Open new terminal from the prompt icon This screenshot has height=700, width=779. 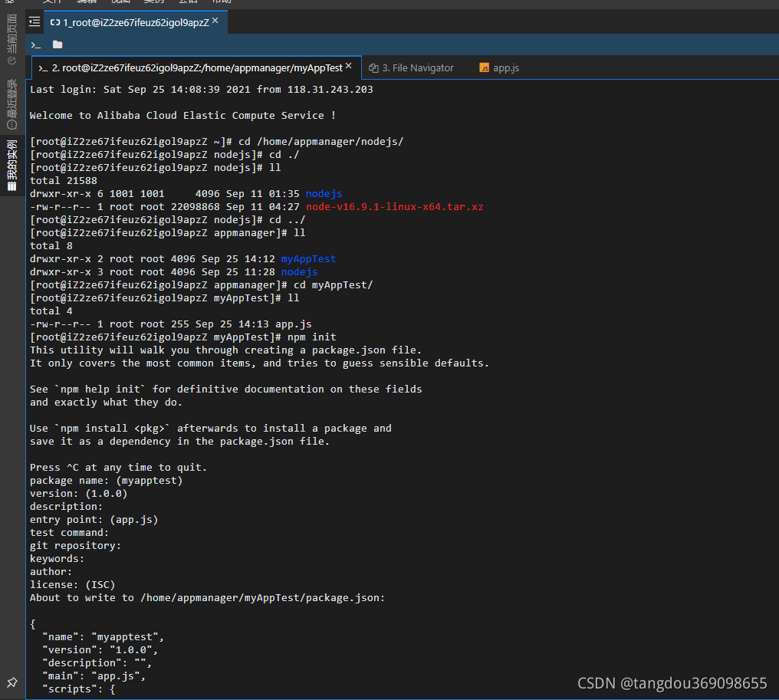coord(36,45)
